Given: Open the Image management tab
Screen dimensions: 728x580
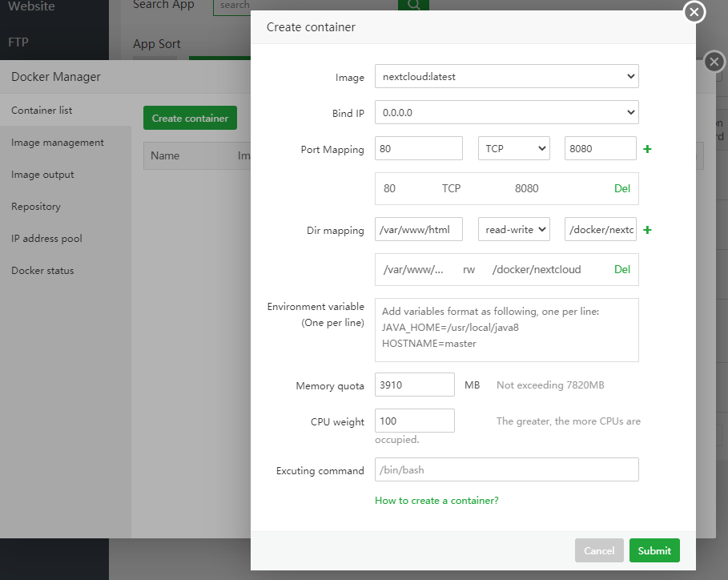Looking at the screenshot, I should (x=58, y=143).
